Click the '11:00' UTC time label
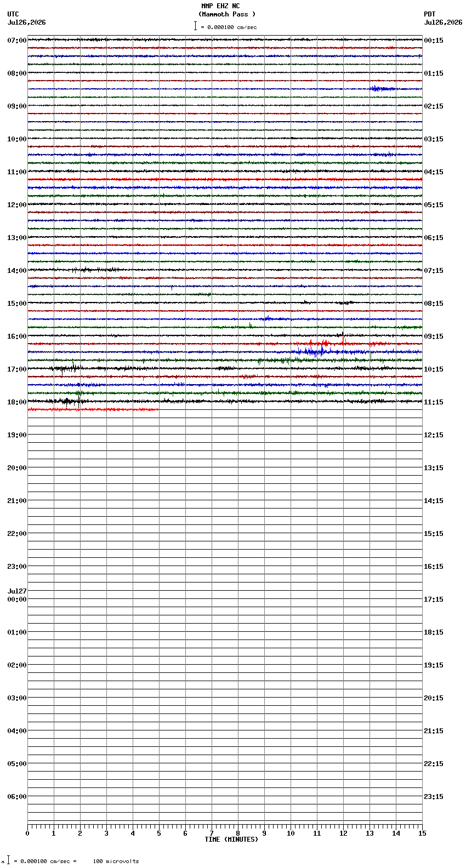466x868 pixels. [x=17, y=172]
